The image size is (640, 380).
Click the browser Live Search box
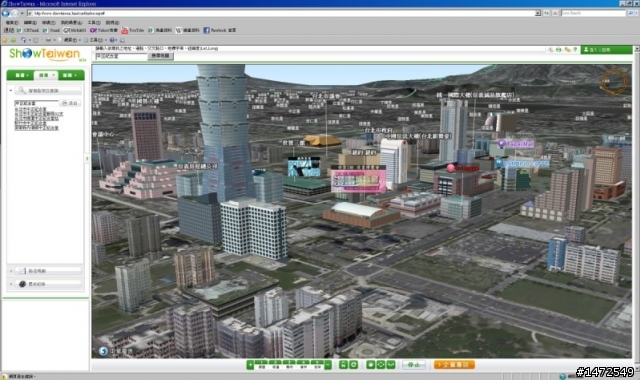pyautogui.click(x=594, y=13)
